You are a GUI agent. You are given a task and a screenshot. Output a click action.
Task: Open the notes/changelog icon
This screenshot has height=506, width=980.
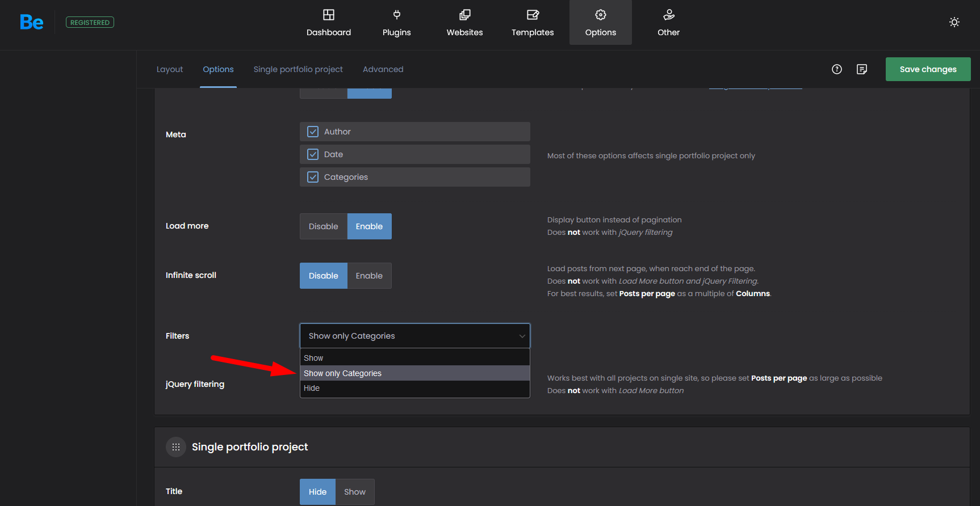pos(862,69)
